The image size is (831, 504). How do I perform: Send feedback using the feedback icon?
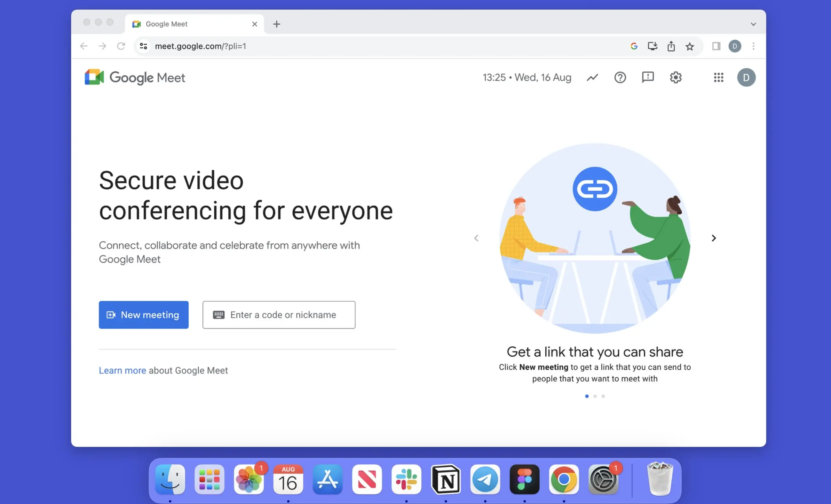click(x=647, y=77)
